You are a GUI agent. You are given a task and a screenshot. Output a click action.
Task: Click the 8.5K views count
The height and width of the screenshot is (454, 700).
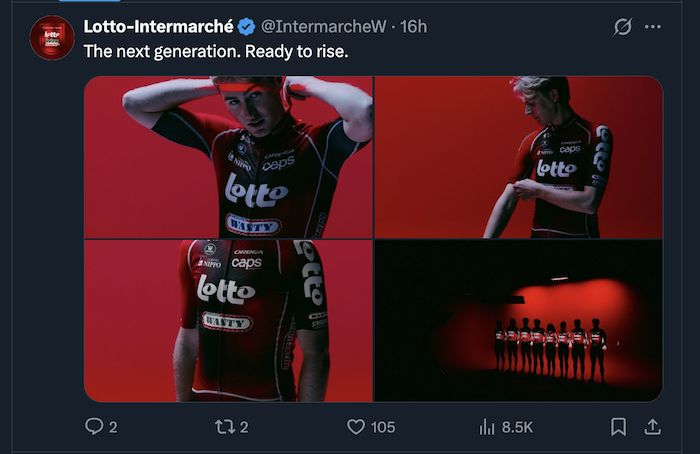click(x=517, y=427)
